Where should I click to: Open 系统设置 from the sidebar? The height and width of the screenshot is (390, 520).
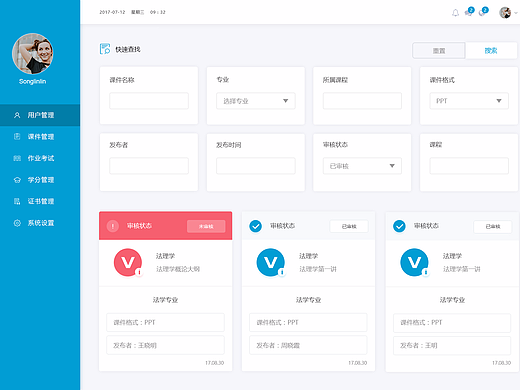40,223
